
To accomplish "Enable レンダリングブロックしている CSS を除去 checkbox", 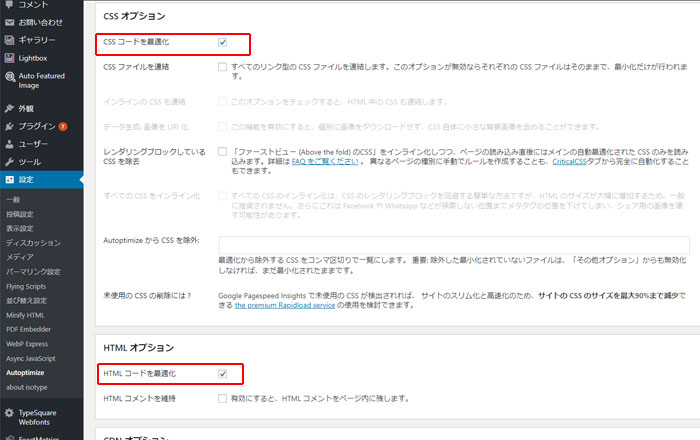I will click(x=222, y=152).
